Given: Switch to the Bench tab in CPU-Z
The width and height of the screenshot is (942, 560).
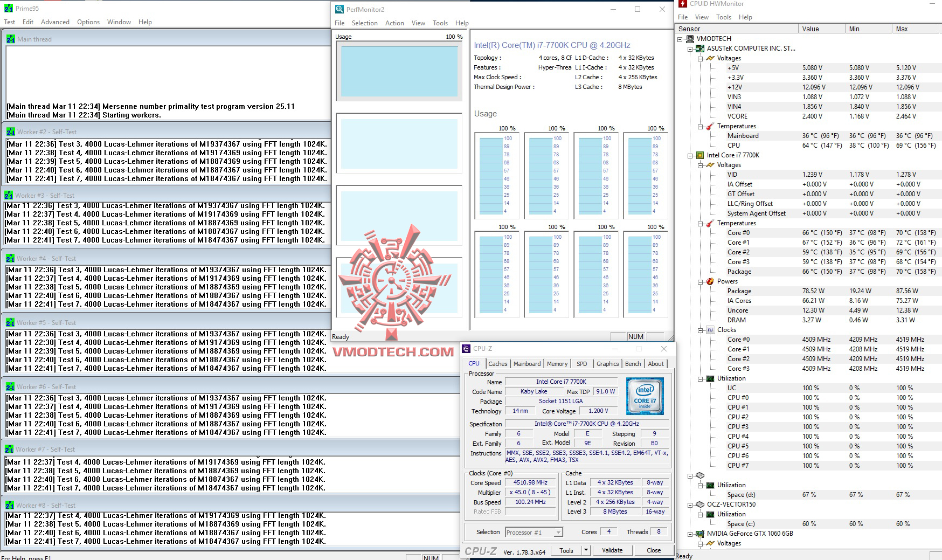Looking at the screenshot, I should coord(633,364).
